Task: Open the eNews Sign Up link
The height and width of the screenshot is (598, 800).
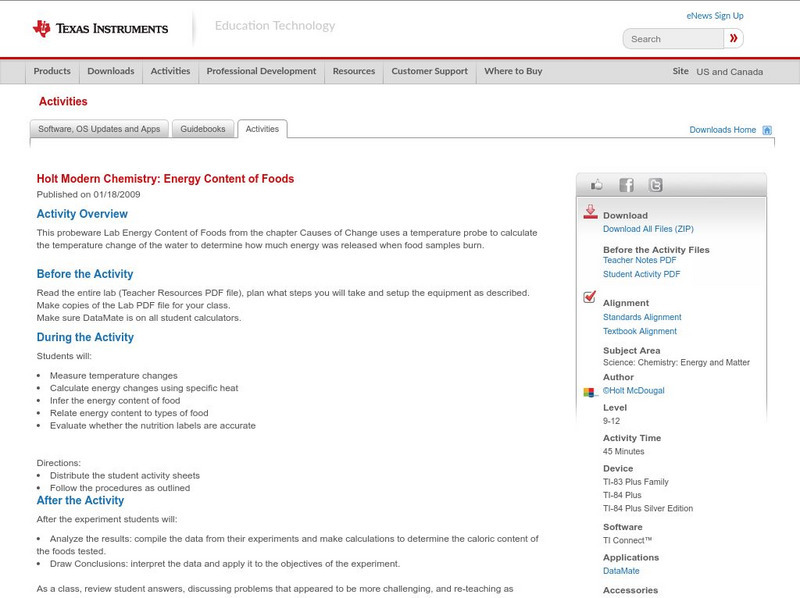Action: (x=715, y=16)
